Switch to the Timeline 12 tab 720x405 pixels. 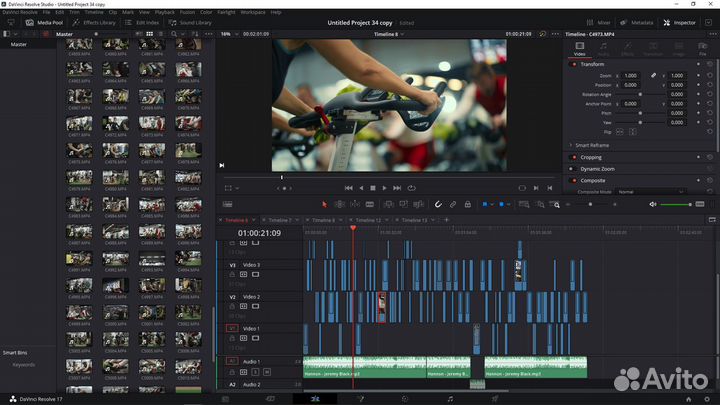tap(368, 219)
